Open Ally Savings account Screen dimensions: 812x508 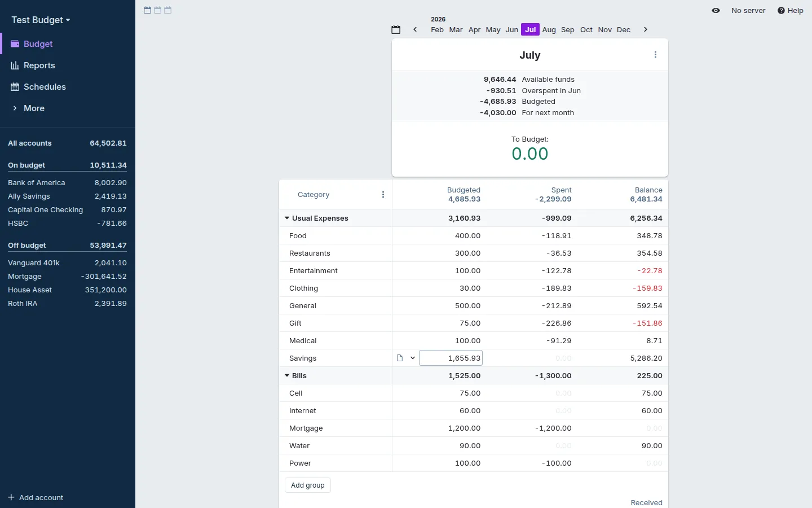[67, 196]
